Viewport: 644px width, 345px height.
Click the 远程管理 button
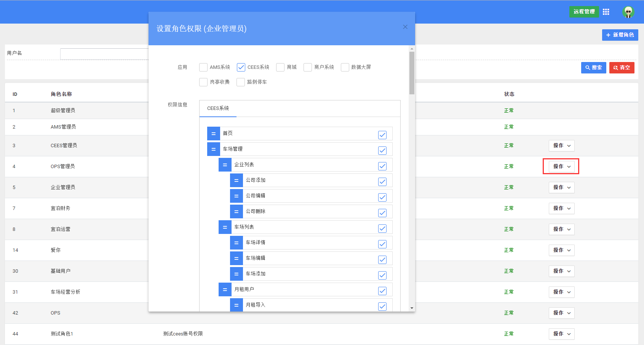tap(584, 12)
